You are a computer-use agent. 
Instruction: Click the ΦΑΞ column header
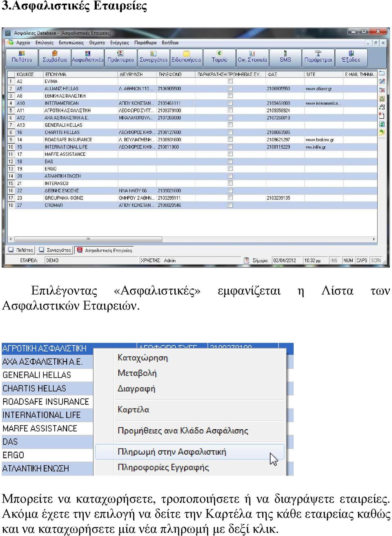click(x=285, y=74)
